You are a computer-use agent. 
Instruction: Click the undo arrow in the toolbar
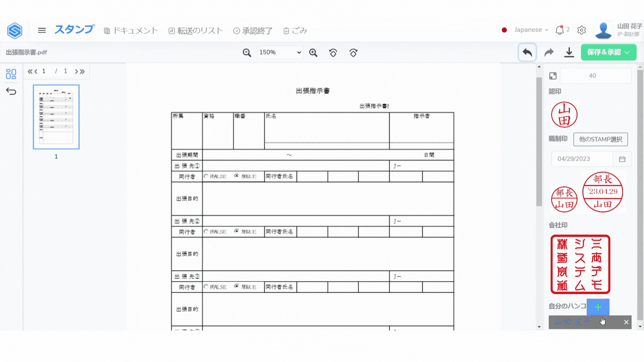(x=527, y=52)
